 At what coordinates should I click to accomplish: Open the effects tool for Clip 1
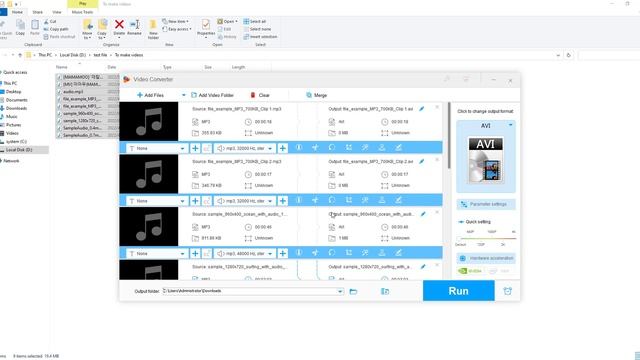point(365,147)
